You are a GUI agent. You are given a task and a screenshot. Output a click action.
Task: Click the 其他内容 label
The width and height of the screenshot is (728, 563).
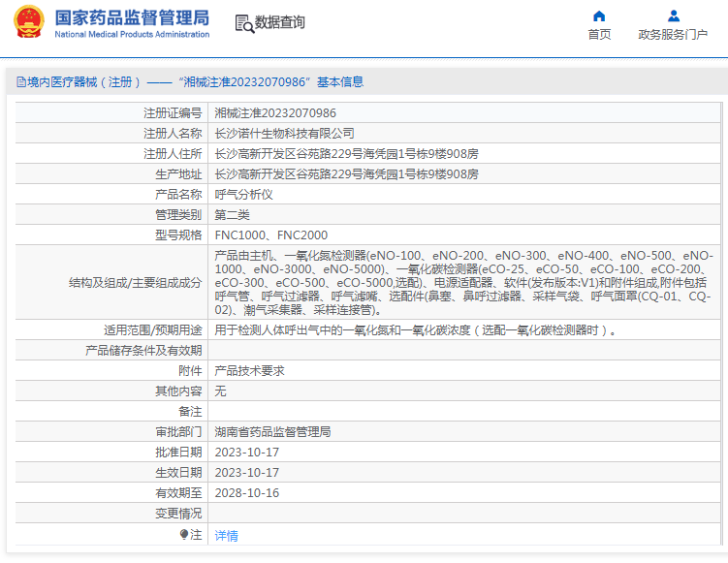tap(178, 391)
